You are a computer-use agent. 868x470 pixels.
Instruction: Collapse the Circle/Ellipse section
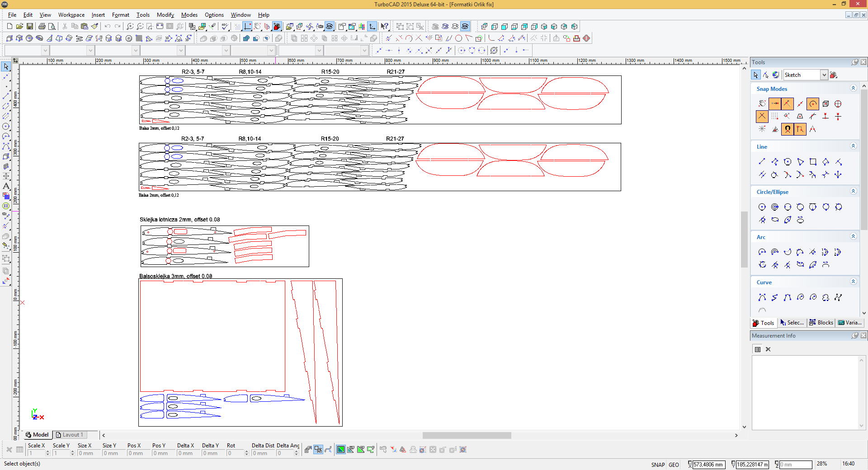pos(853,191)
